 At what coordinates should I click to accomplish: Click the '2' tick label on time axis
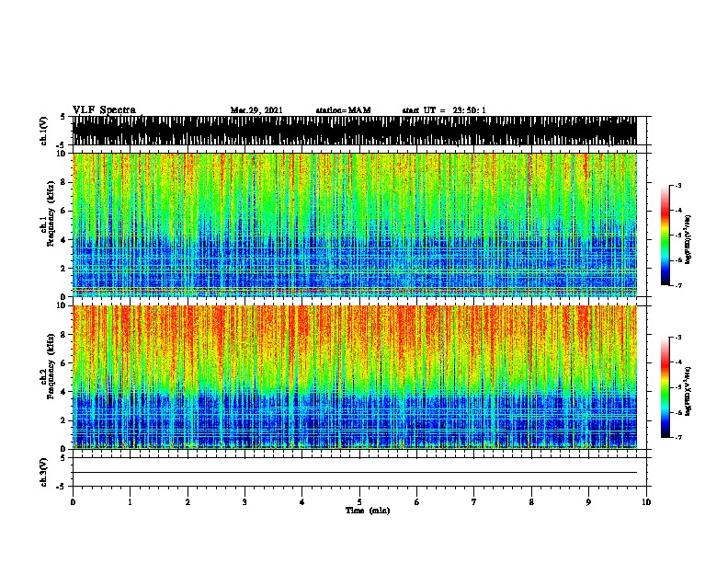(188, 502)
